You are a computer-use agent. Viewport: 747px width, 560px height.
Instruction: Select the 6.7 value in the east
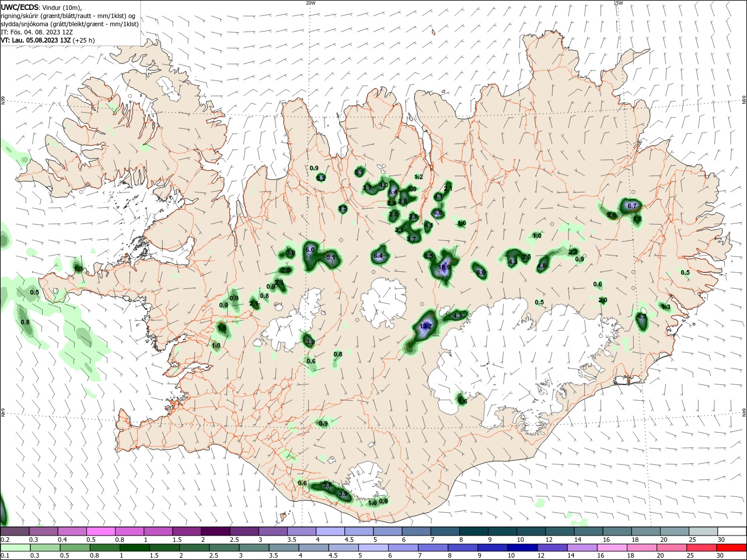click(x=632, y=206)
